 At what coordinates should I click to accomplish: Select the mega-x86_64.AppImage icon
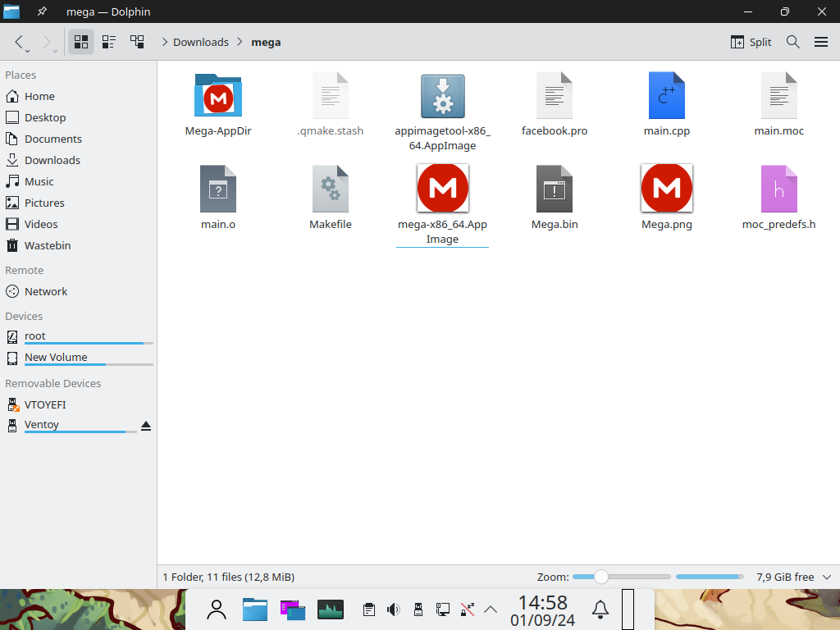[442, 188]
